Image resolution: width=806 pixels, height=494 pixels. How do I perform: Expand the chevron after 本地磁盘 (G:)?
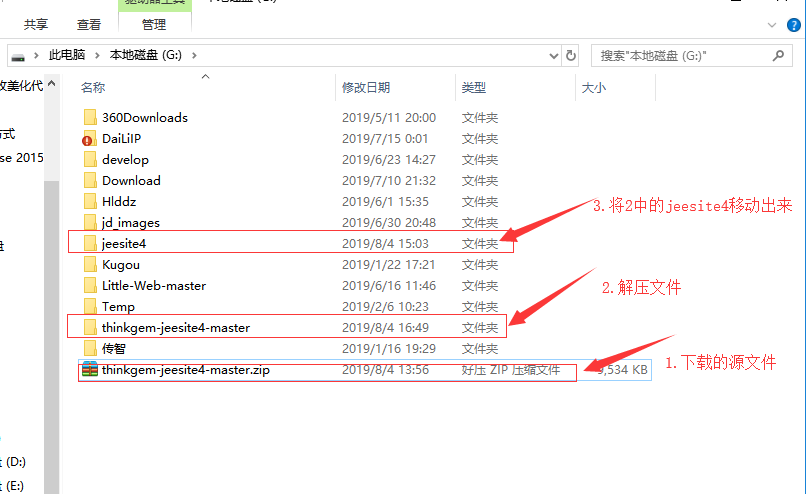194,55
